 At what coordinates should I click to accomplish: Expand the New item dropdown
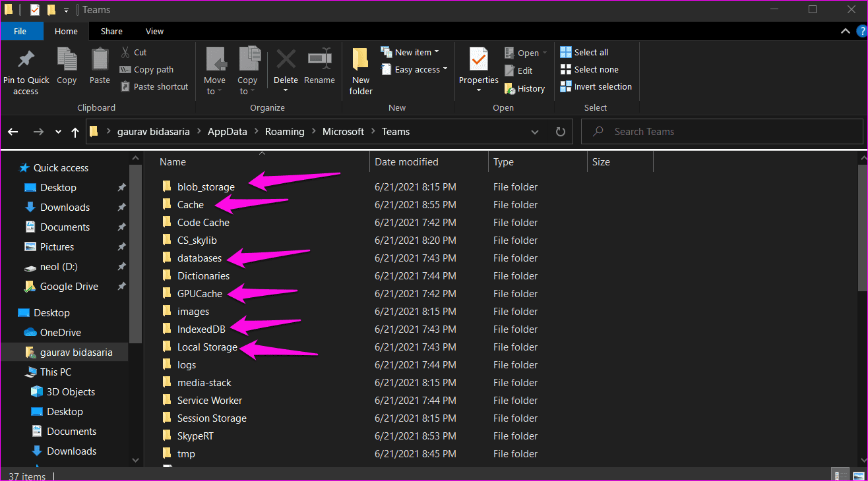410,52
